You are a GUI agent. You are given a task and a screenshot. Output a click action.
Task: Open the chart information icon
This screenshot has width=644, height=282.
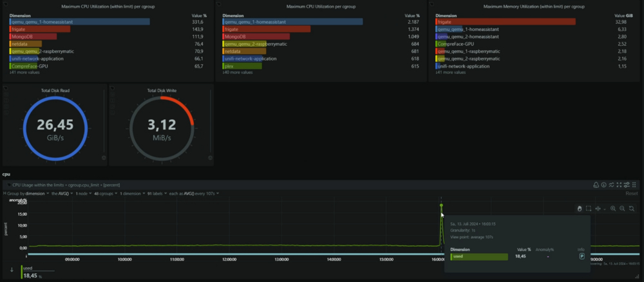pyautogui.click(x=604, y=185)
